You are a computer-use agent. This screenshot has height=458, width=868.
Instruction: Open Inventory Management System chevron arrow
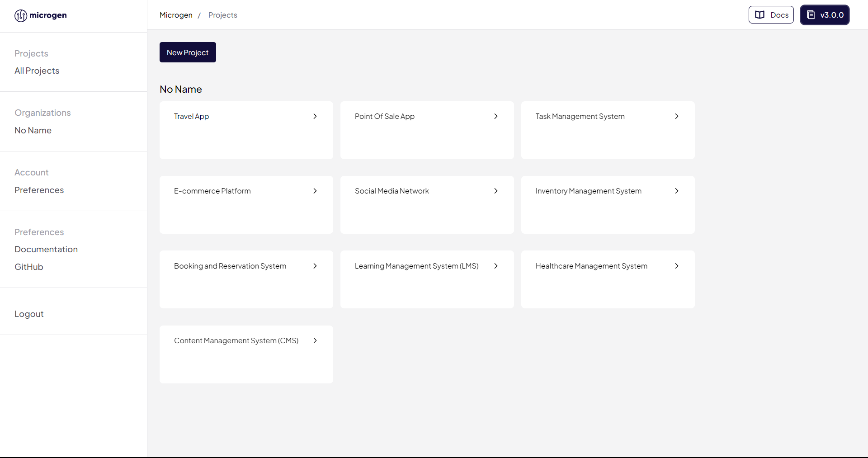677,191
